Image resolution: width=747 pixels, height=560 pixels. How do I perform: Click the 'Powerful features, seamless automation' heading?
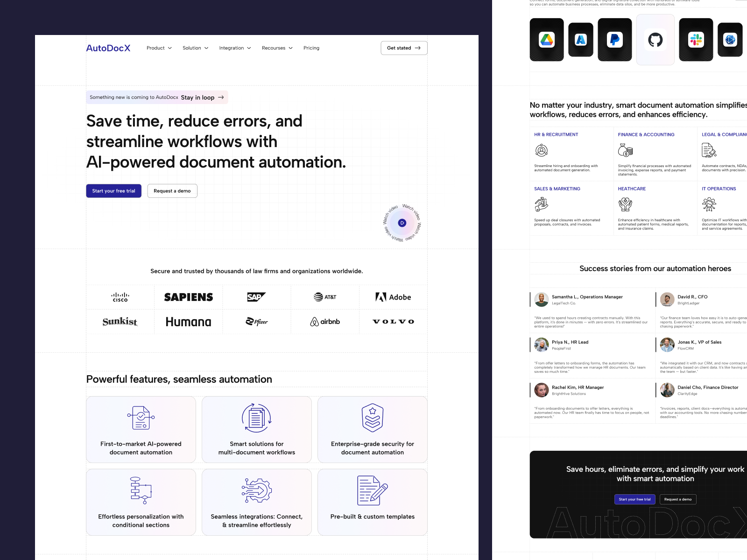[179, 379]
